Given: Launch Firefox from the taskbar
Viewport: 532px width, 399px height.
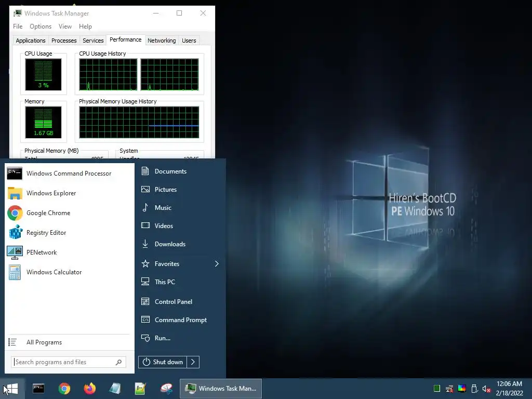Looking at the screenshot, I should [89, 389].
